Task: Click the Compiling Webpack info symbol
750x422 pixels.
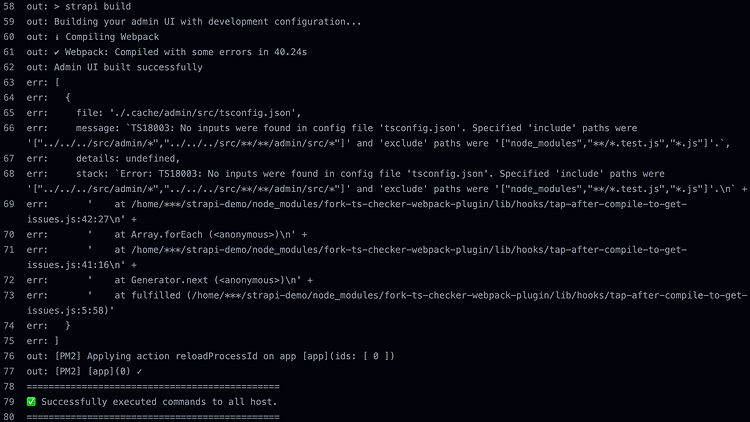Action: [x=56, y=37]
